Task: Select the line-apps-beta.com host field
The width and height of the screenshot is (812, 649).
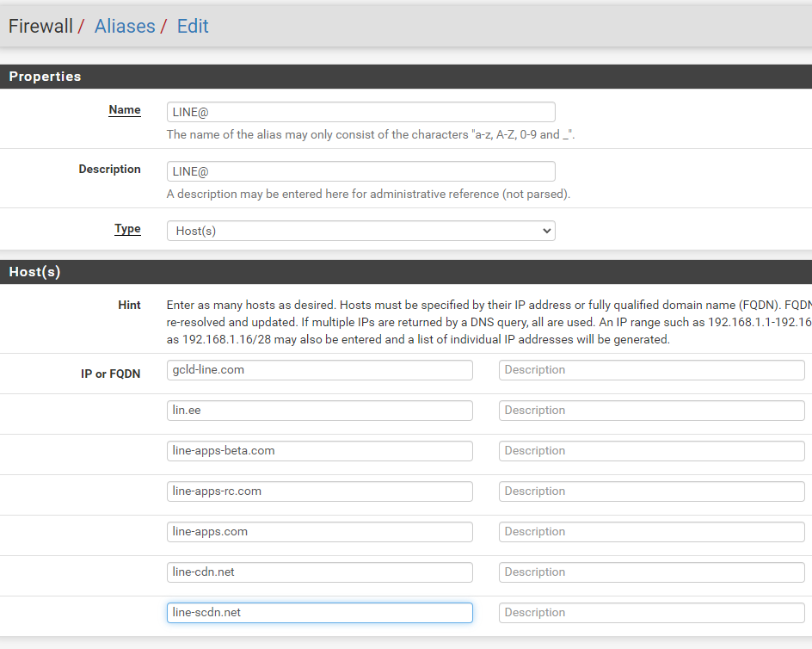Action: 319,451
